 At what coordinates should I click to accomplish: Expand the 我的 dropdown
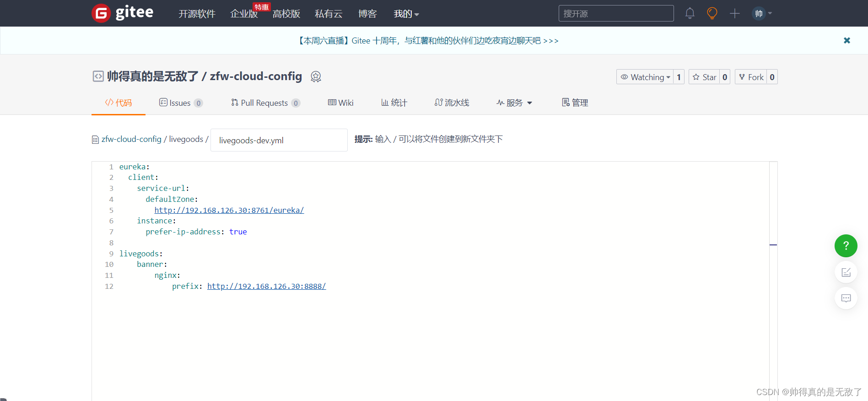(x=406, y=14)
